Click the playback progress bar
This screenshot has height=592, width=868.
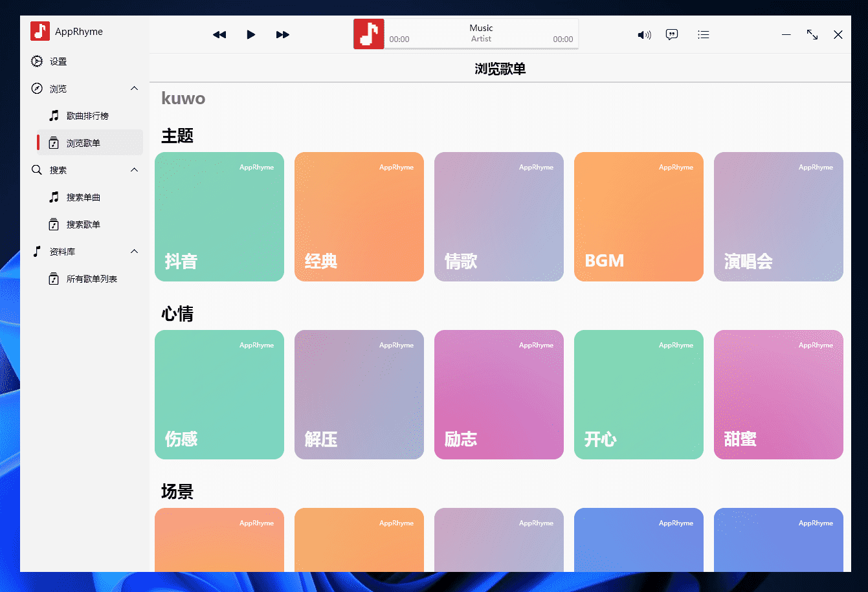tap(481, 49)
